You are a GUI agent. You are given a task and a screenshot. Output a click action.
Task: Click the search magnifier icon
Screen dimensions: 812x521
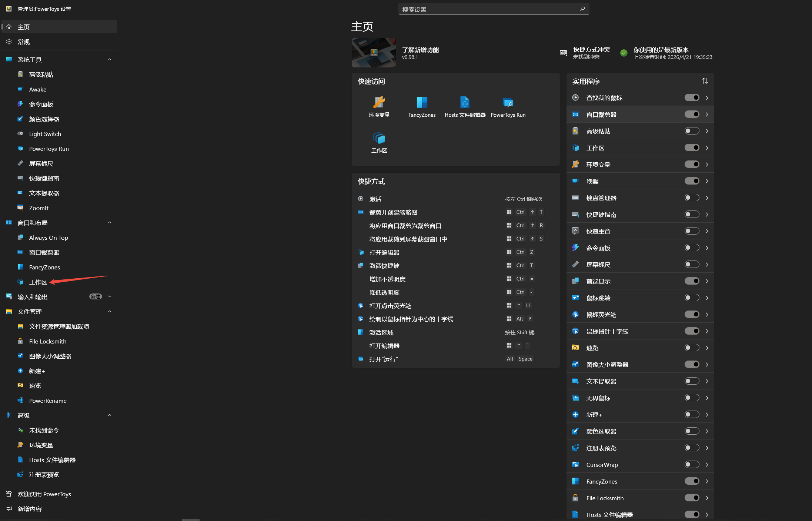coord(582,9)
